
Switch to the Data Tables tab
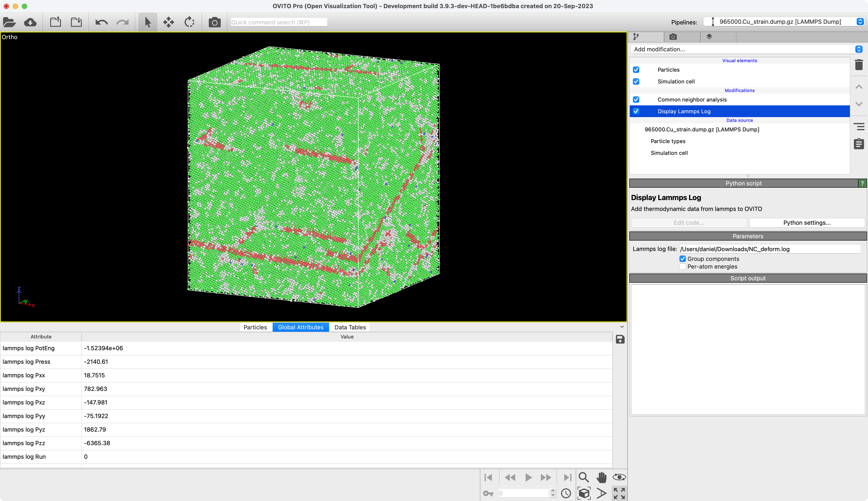pos(350,327)
